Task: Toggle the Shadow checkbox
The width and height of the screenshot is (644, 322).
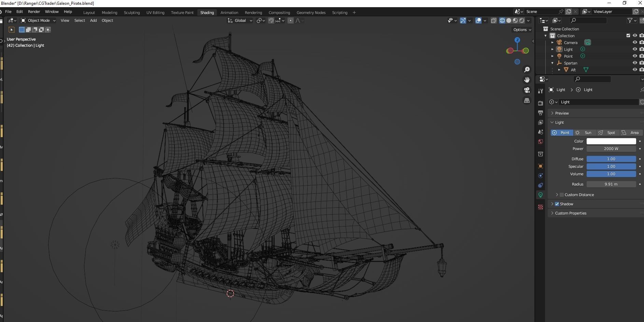Action: (557, 204)
